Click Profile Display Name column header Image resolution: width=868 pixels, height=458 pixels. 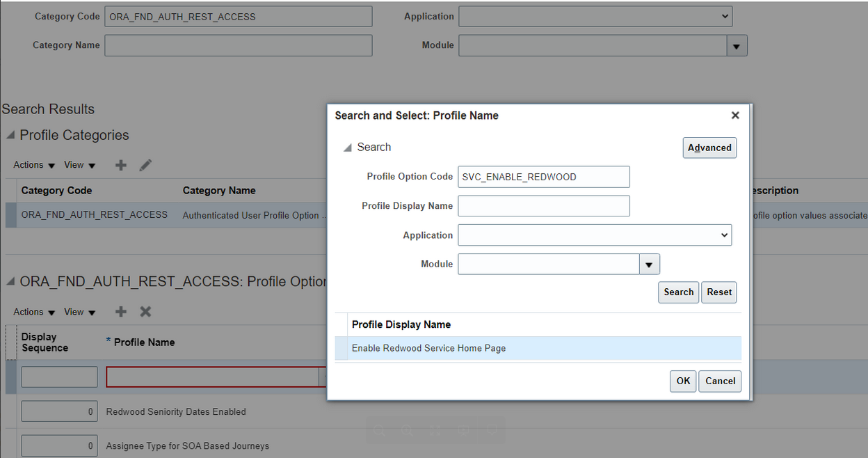tap(401, 324)
